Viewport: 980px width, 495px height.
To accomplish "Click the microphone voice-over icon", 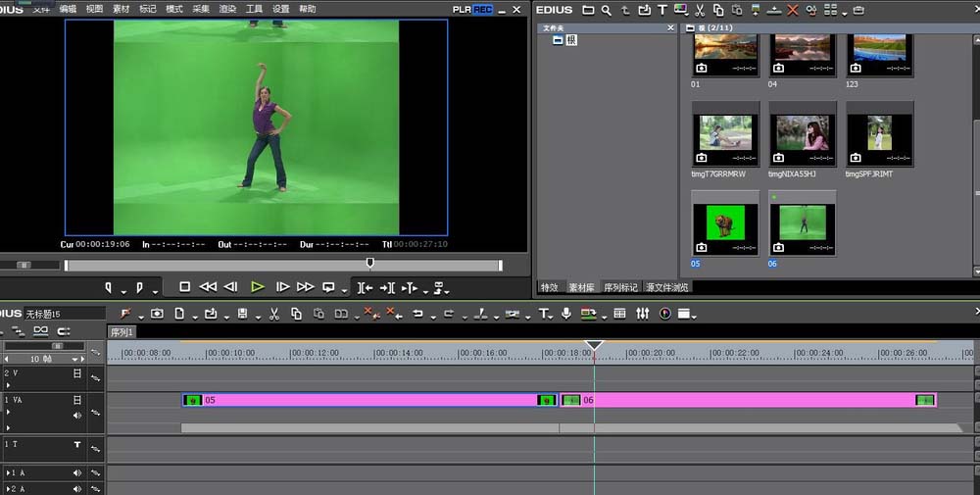I will point(565,314).
